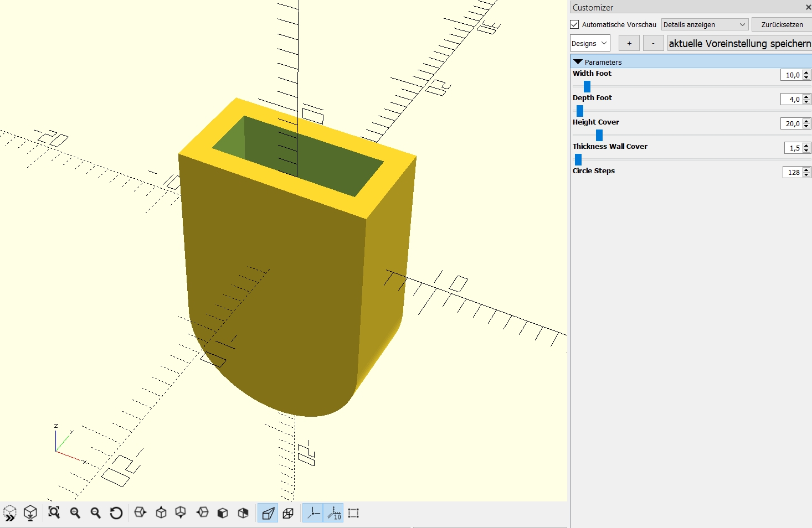Zoom in on the 3D viewport

click(75, 513)
